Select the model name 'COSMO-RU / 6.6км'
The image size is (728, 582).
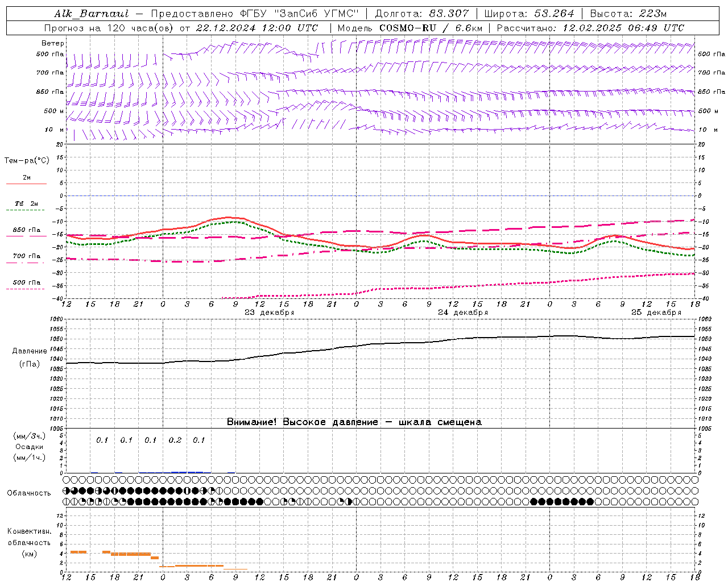(431, 28)
